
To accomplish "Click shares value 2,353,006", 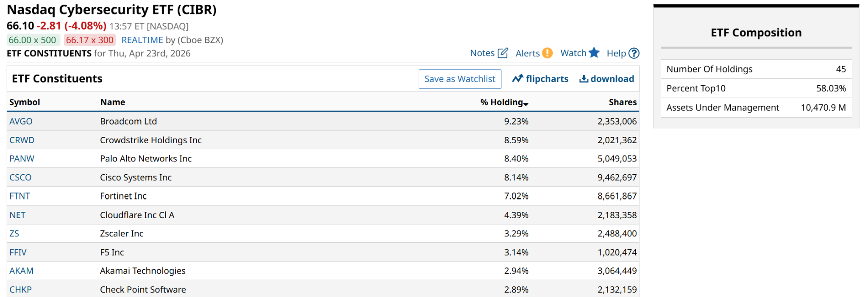I will pos(617,121).
